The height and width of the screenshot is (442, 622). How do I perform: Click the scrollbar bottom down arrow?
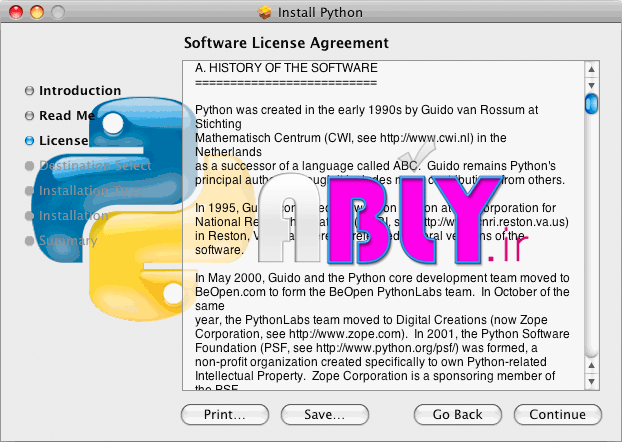click(591, 381)
